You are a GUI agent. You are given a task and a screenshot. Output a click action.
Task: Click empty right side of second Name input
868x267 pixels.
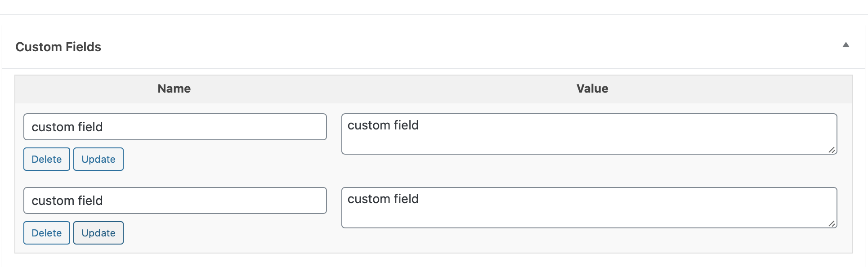(270, 200)
